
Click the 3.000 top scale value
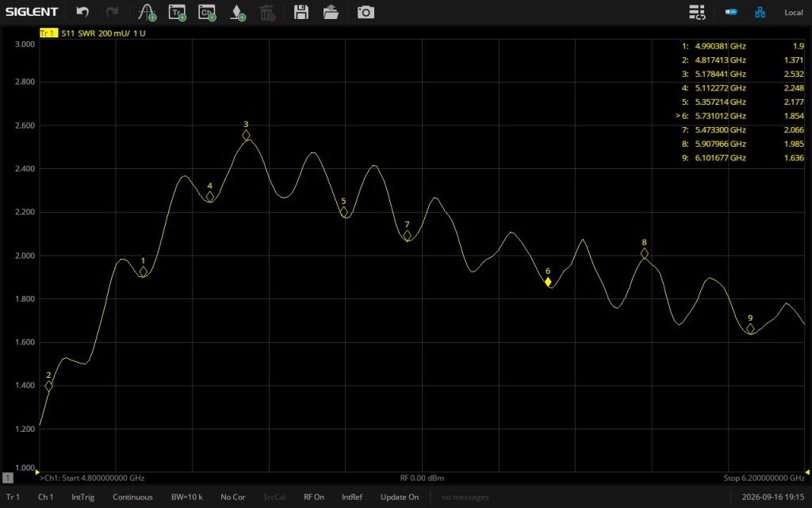click(x=25, y=44)
